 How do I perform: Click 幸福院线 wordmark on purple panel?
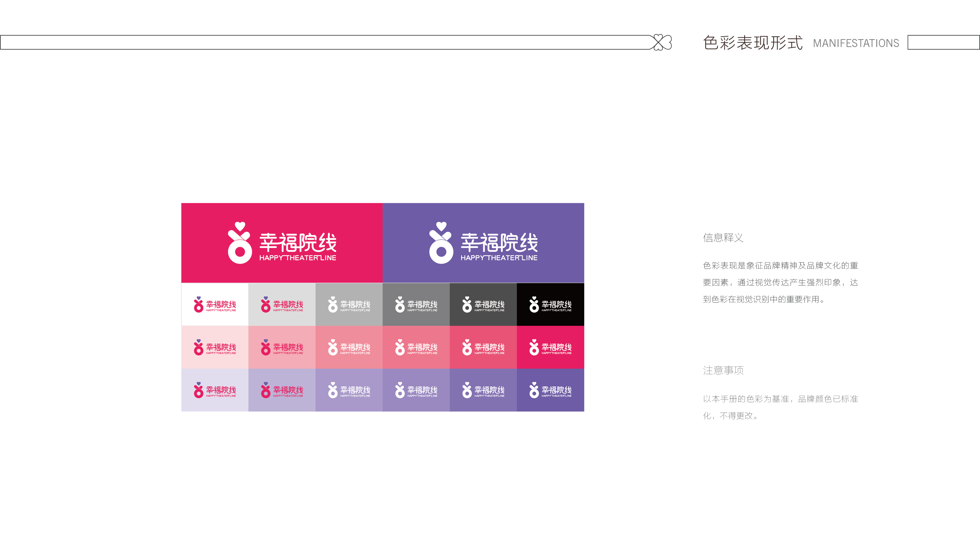[x=499, y=243]
